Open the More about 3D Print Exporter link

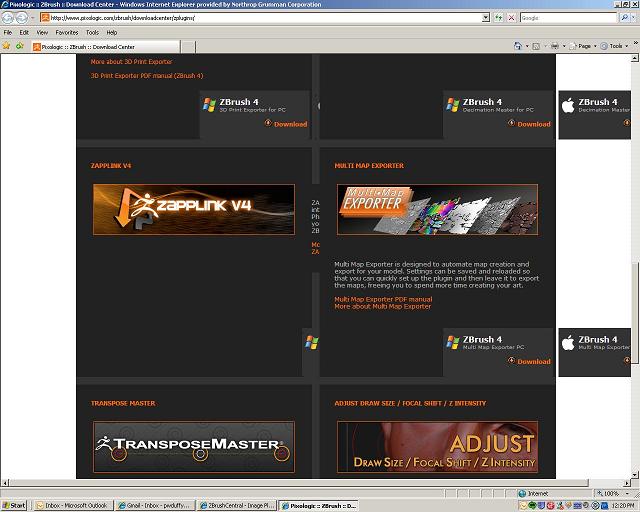(131, 62)
